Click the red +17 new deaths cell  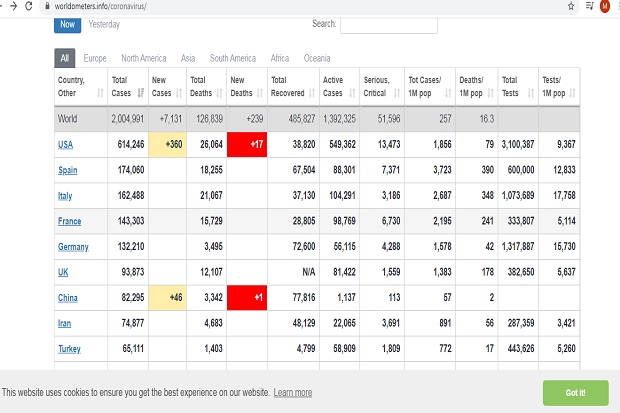pos(247,144)
